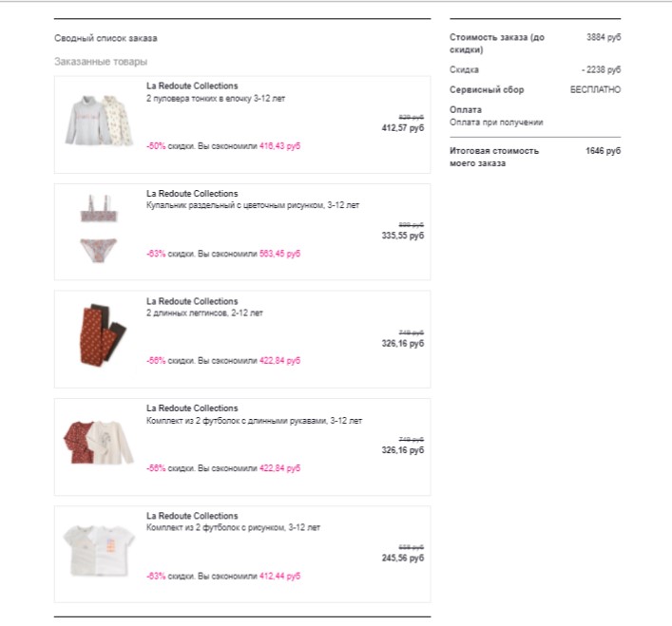Click the 'Сервисный сбор' label

coord(487,90)
